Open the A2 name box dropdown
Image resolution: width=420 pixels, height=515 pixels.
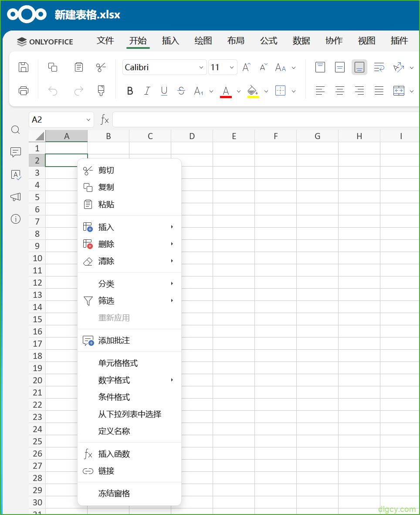(x=88, y=120)
